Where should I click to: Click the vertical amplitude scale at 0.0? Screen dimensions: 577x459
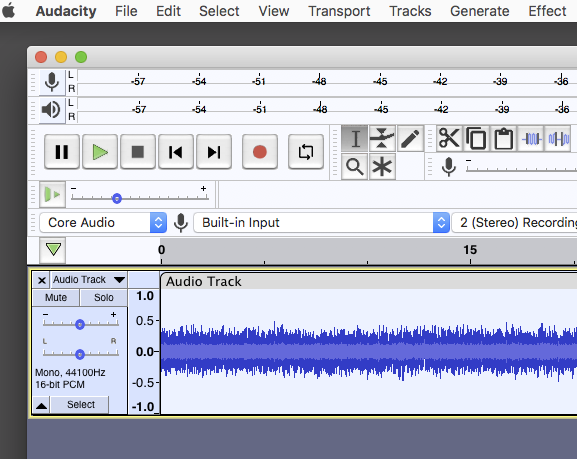[x=145, y=352]
